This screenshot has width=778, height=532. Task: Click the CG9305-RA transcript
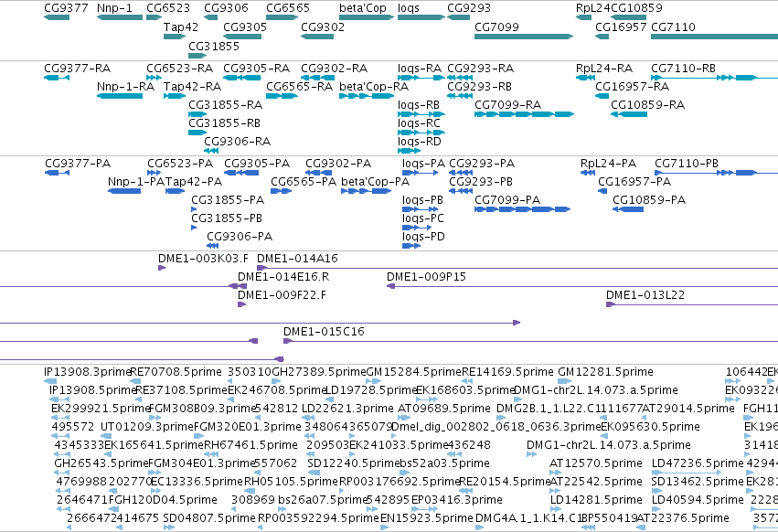pyautogui.click(x=242, y=78)
